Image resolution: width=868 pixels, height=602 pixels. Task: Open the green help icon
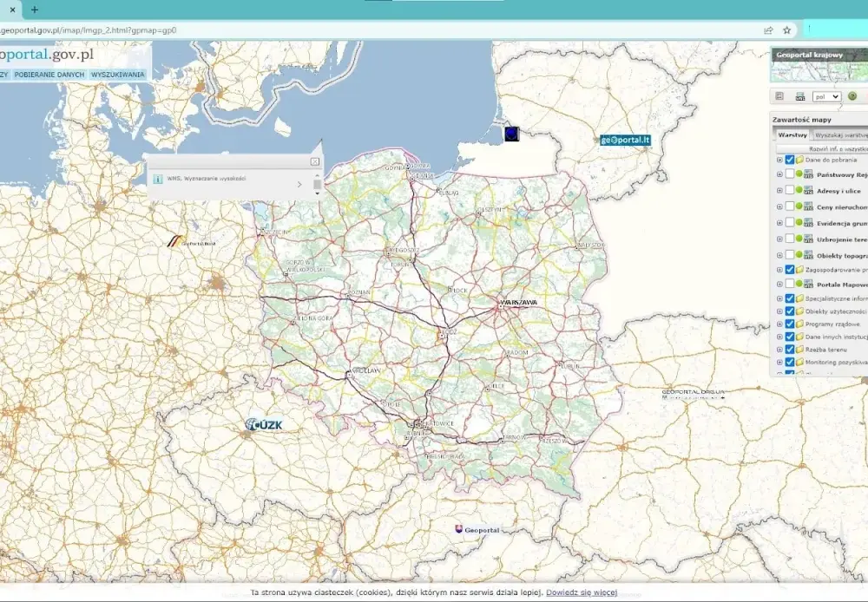[852, 96]
